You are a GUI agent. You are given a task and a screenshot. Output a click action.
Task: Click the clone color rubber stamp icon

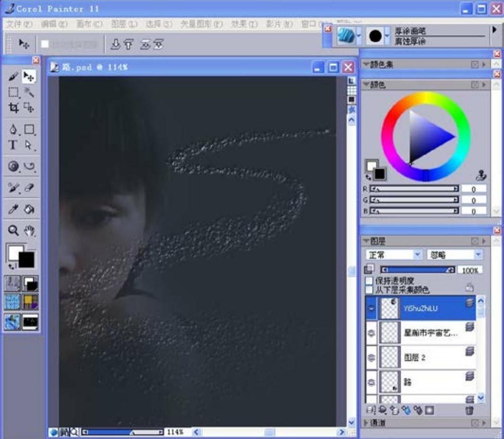[481, 175]
